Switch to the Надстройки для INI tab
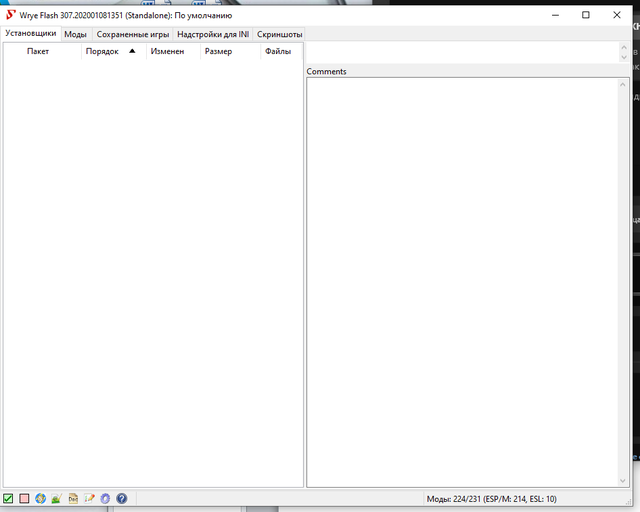Screen dimensions: 640x512 coord(213,34)
